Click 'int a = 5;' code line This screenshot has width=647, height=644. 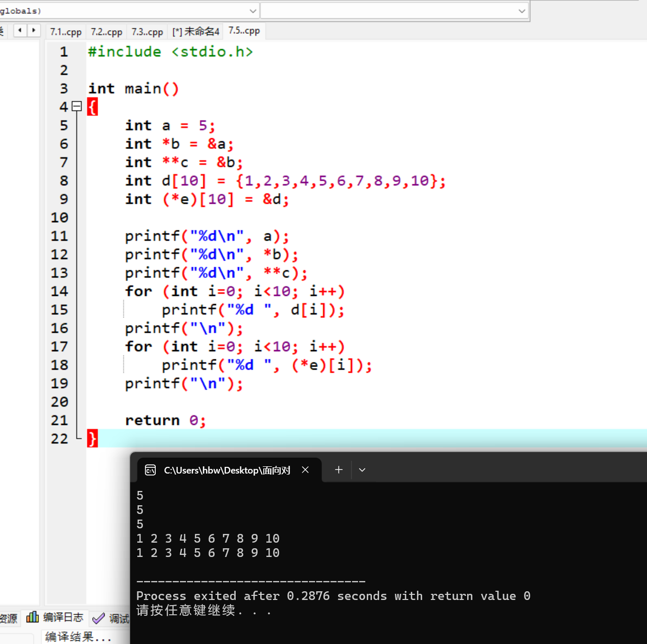(x=170, y=125)
